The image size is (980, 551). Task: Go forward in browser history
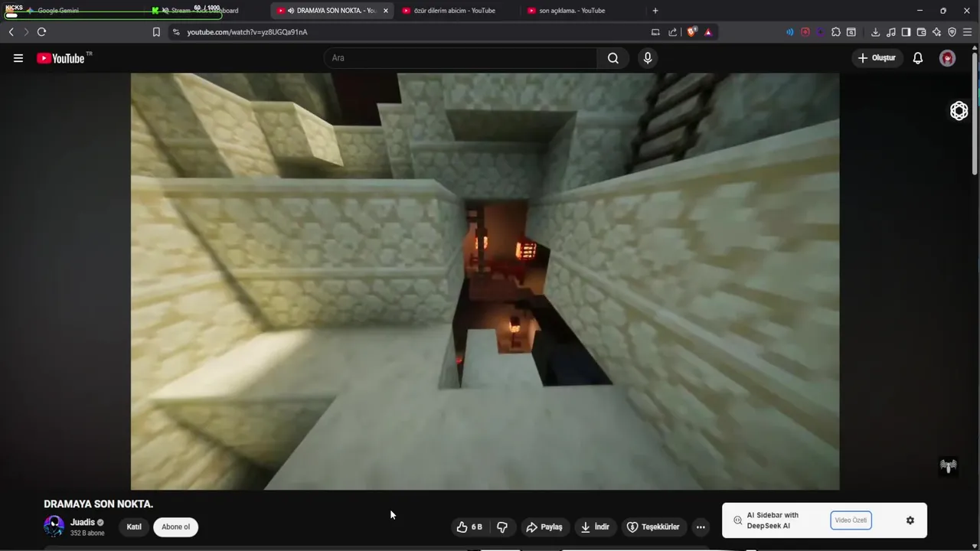pyautogui.click(x=26, y=32)
